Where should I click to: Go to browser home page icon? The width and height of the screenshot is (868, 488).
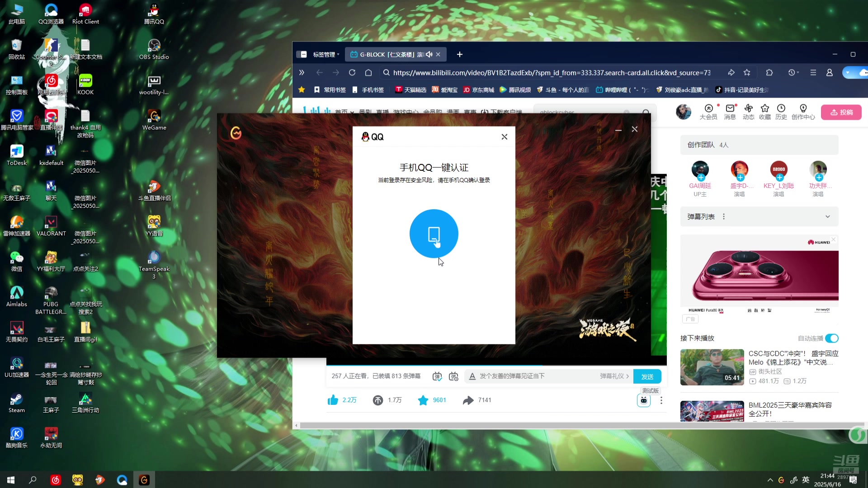[368, 73]
